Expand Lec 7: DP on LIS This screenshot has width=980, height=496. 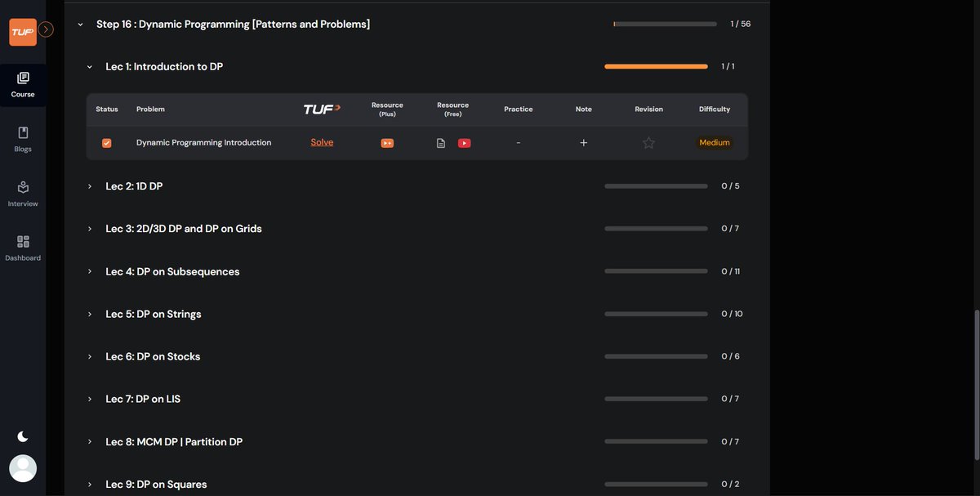[90, 399]
